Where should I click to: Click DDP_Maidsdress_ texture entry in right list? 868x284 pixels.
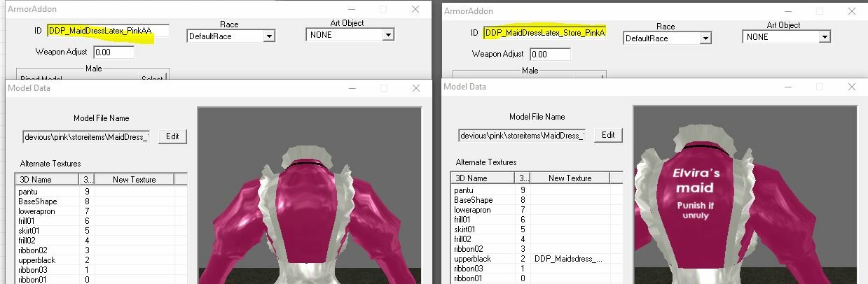[x=569, y=258]
